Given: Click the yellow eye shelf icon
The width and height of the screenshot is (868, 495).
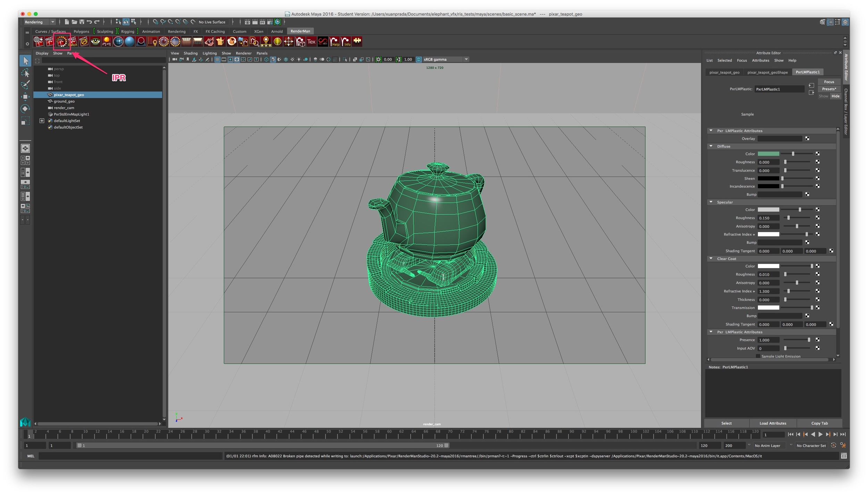Looking at the screenshot, I should click(x=95, y=42).
